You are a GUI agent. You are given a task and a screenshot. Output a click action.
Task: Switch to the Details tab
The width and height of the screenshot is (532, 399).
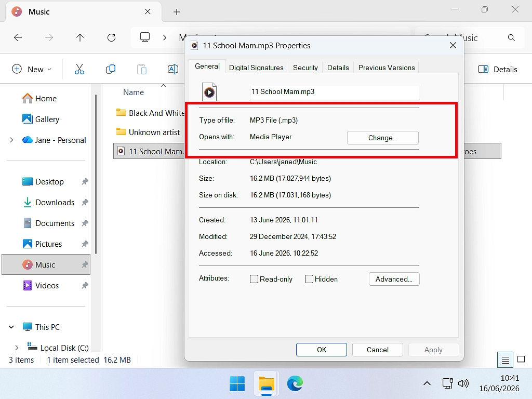[338, 68]
